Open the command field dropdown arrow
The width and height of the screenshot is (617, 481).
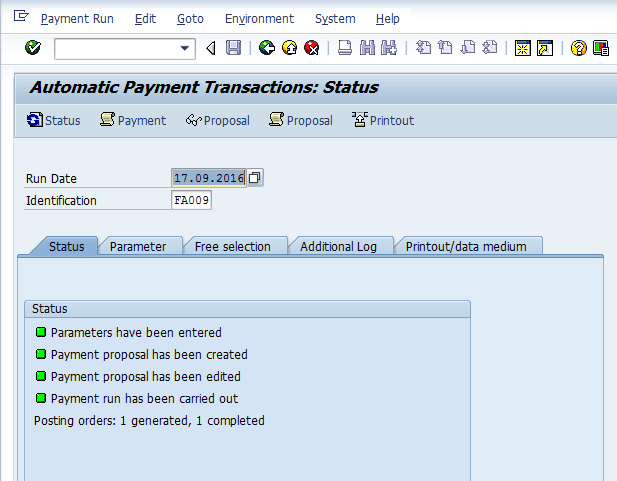[184, 48]
